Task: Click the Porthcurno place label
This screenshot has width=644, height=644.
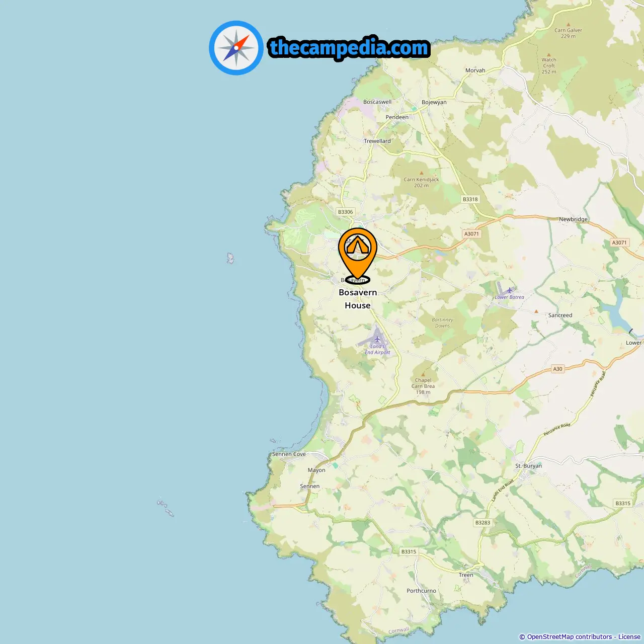Action: [x=421, y=591]
